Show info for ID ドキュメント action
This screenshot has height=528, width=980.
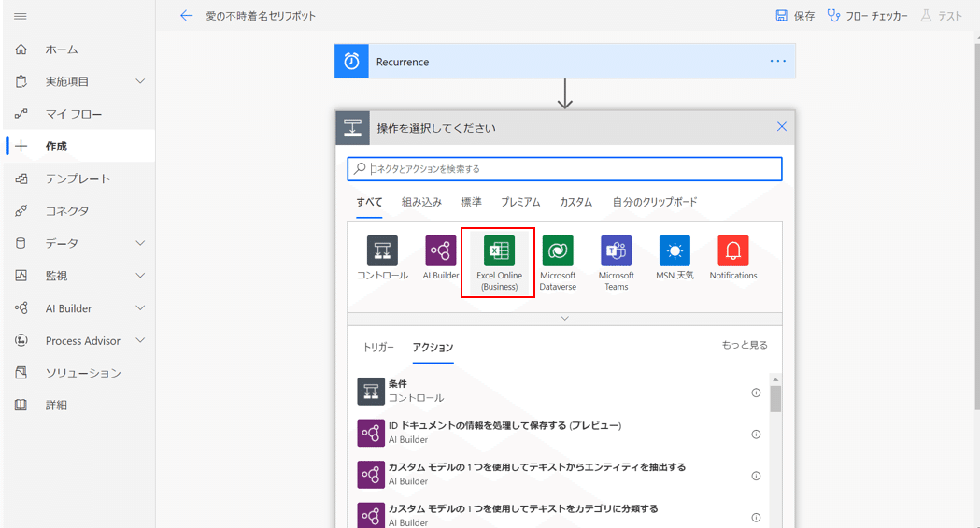756,435
